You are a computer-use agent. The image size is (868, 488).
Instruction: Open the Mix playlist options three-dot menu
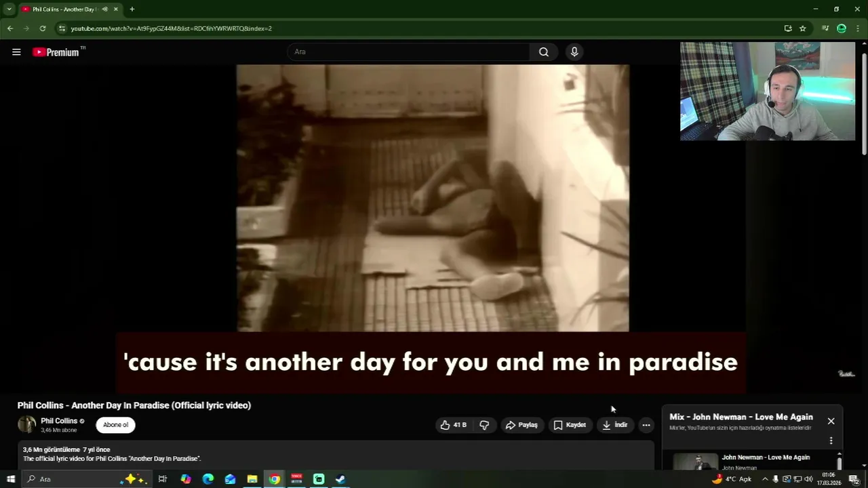click(x=831, y=441)
